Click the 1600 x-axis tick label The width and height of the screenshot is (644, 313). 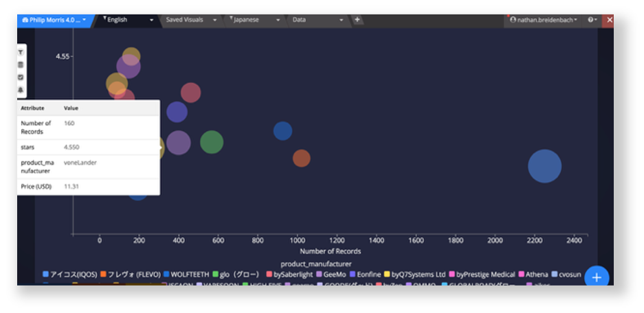point(416,240)
